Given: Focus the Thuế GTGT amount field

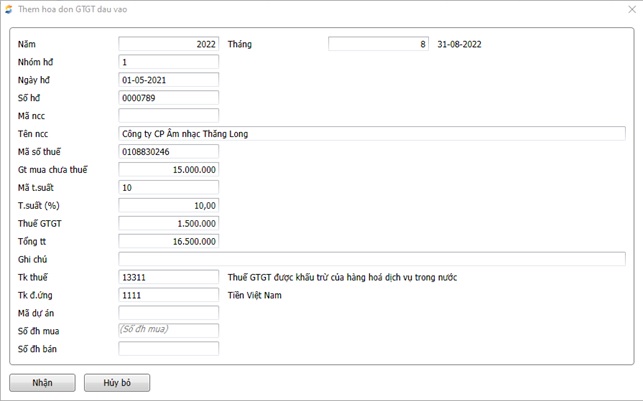Looking at the screenshot, I should (x=168, y=223).
